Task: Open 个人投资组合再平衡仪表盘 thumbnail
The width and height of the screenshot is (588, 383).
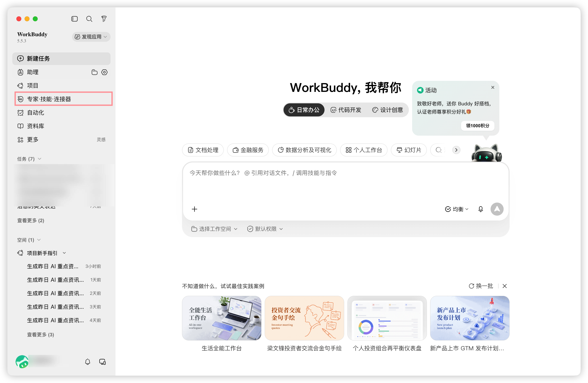Action: [387, 318]
